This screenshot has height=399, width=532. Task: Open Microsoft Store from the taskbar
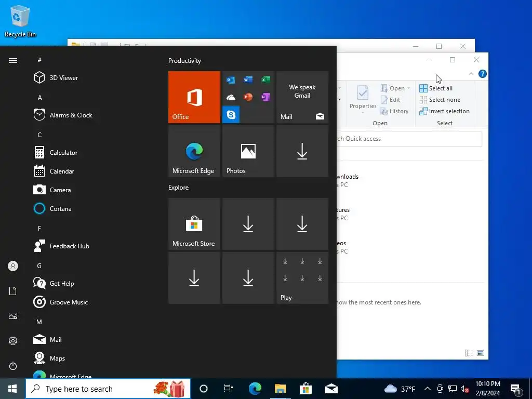point(305,389)
